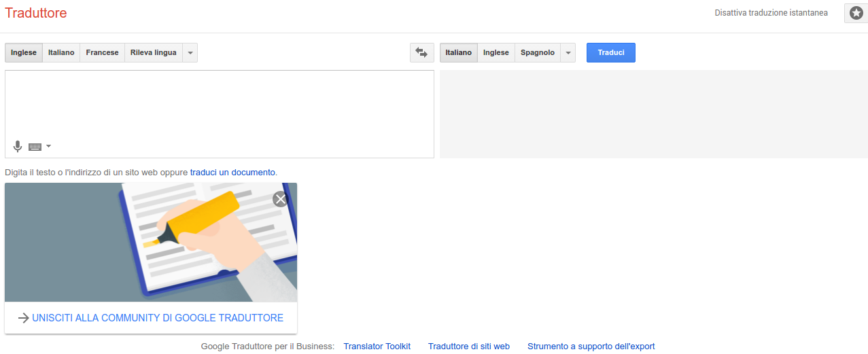Select Italiano as target language

459,52
